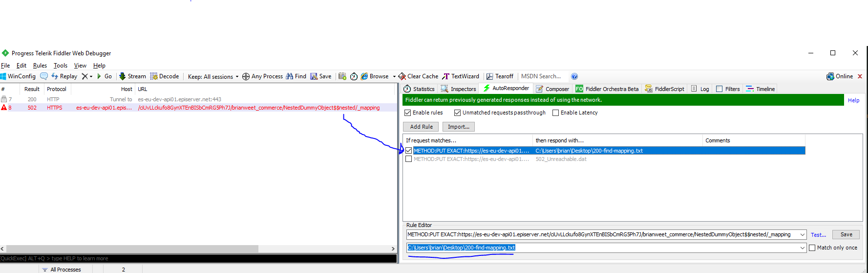Toggle Decode in the toolbar
Image resolution: width=868 pixels, height=273 pixels.
click(x=165, y=76)
